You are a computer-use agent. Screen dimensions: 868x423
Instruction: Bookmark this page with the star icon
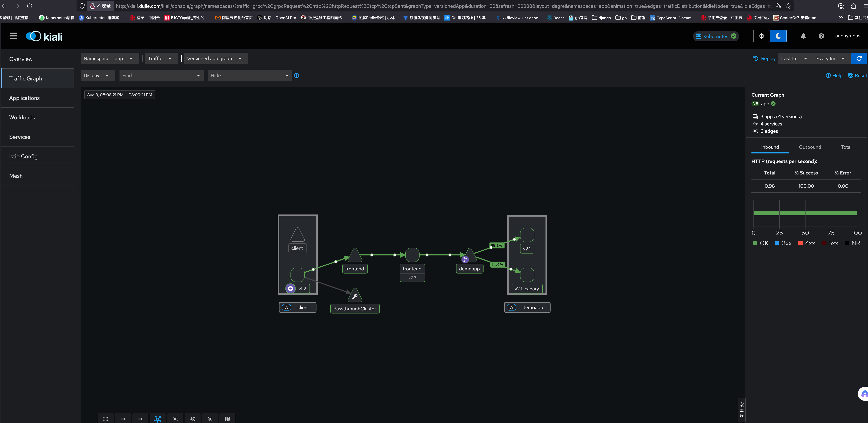(x=788, y=6)
